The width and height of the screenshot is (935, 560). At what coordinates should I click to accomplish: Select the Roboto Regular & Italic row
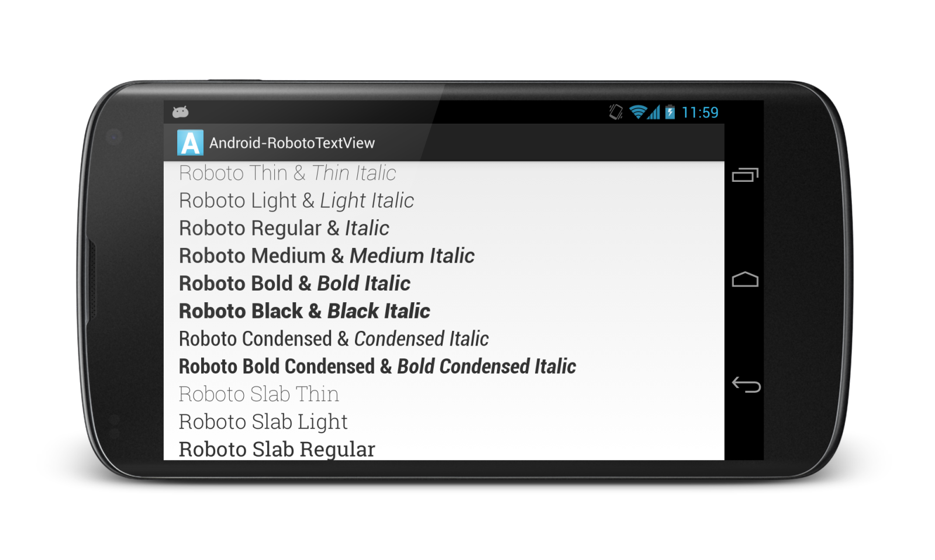[444, 228]
